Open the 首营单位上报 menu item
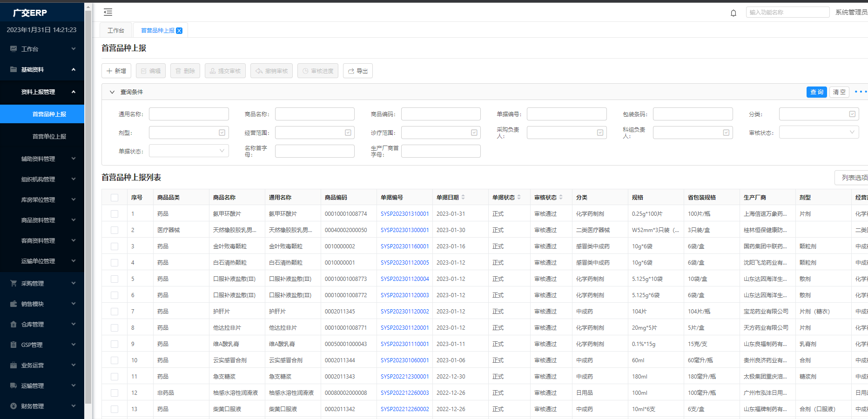868x419 pixels. [42, 136]
